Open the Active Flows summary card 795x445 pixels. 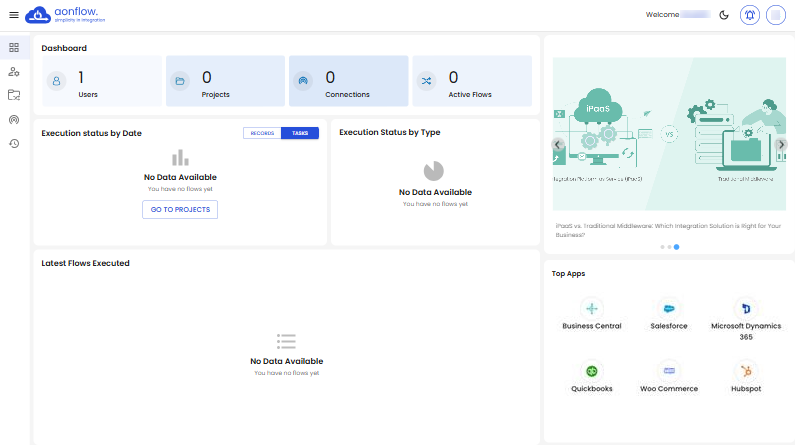pos(472,81)
